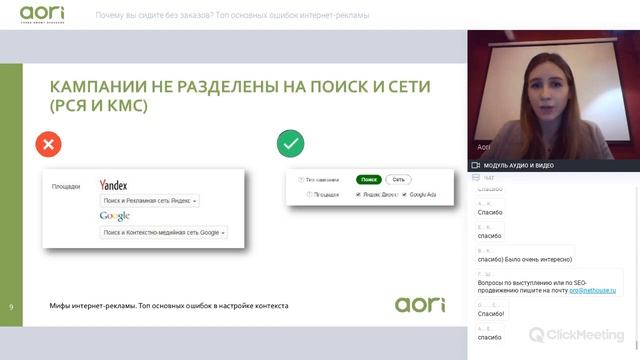Open the "Чат" panel header
Viewport: 640px width, 360px height.
[x=553, y=178]
